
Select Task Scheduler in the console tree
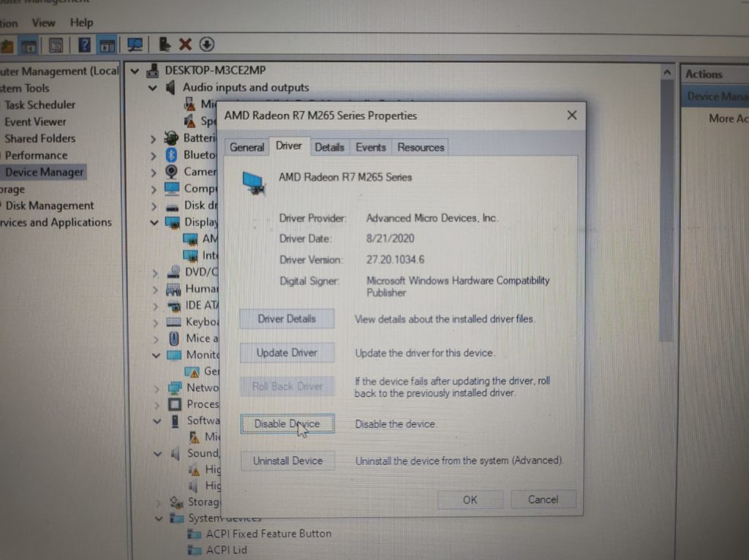pos(40,105)
